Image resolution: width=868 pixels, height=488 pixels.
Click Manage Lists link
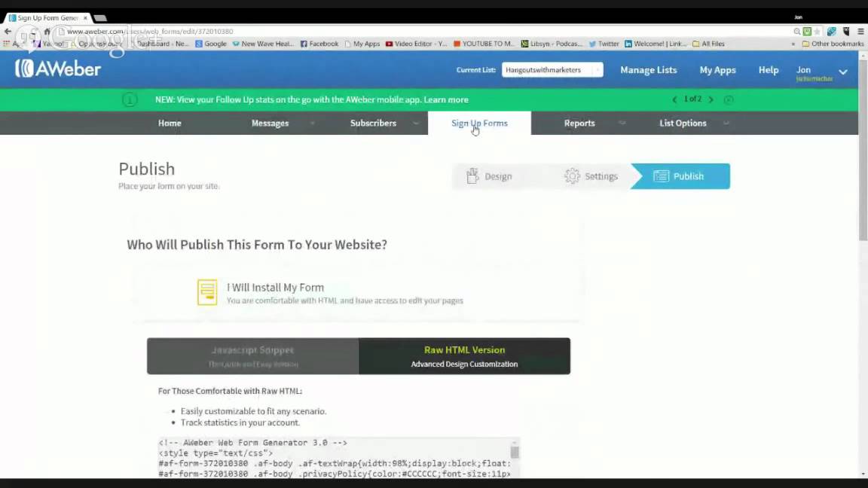tap(648, 70)
